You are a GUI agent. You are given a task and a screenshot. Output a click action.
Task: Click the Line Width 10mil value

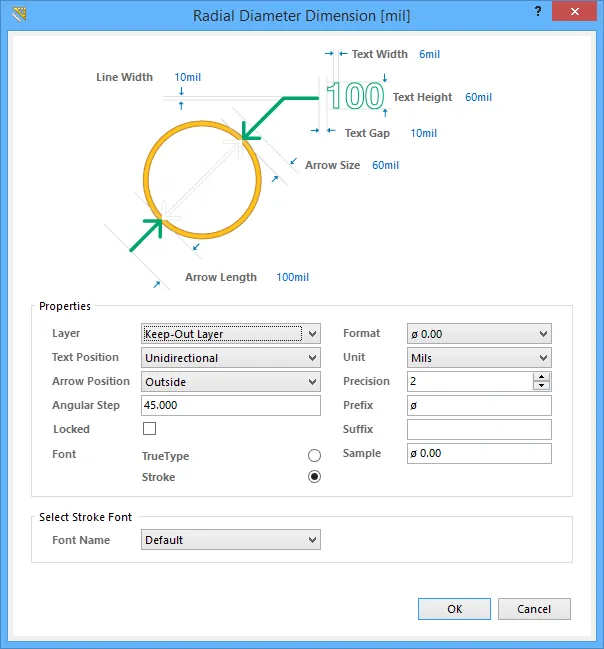[x=188, y=77]
